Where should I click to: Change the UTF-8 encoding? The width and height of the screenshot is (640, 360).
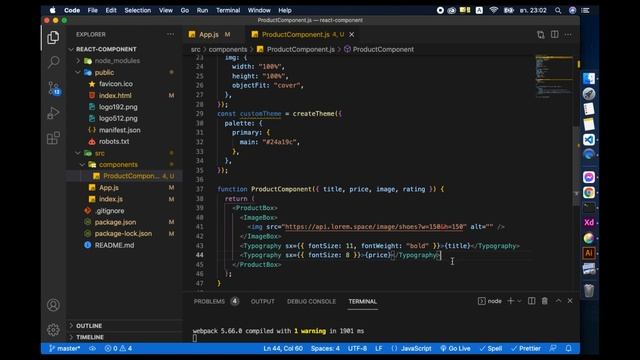point(357,348)
